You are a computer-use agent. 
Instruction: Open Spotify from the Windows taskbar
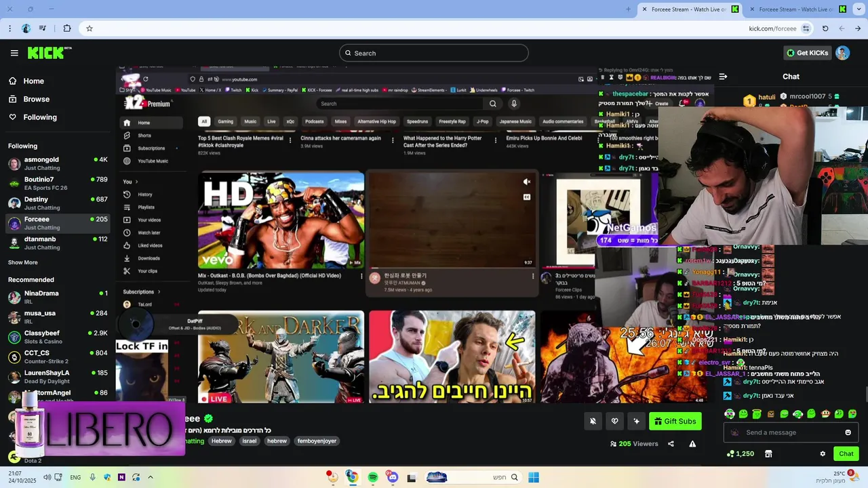pos(372,477)
